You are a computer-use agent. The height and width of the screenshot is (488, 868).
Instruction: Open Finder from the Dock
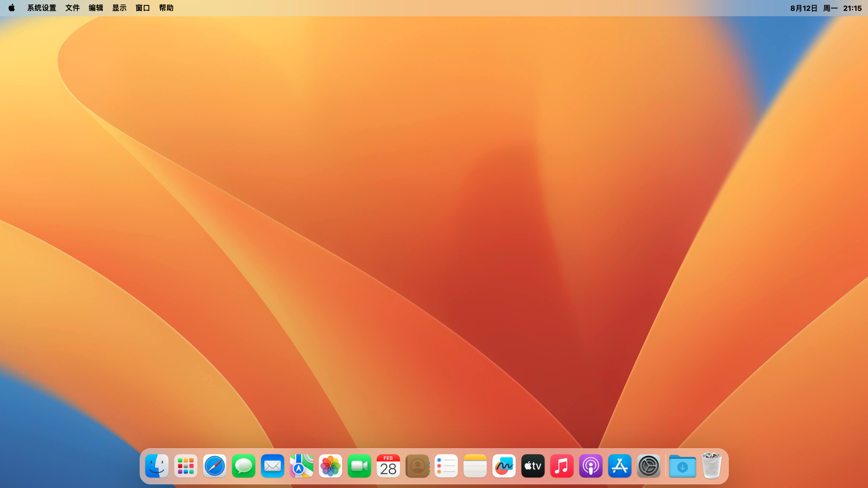[x=157, y=466]
